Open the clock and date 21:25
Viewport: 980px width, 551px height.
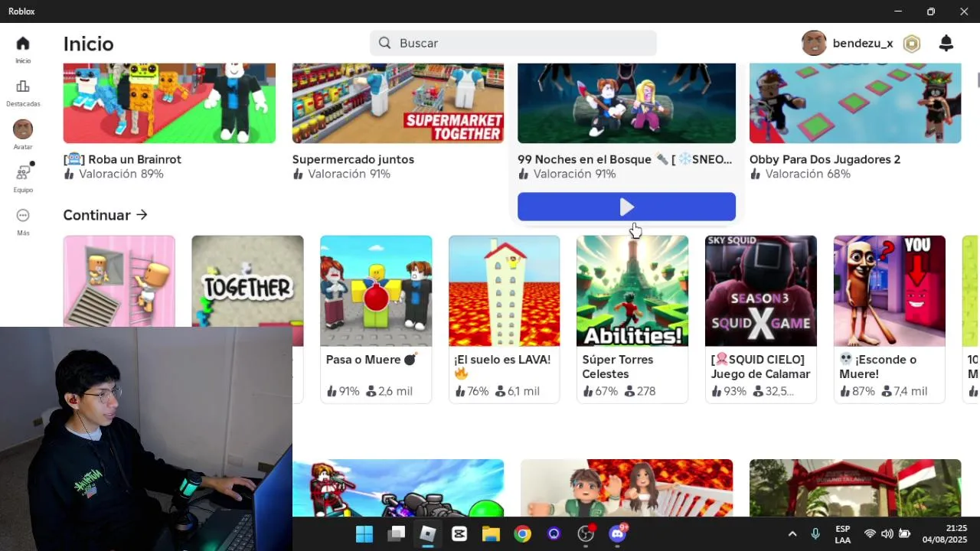[945, 533]
